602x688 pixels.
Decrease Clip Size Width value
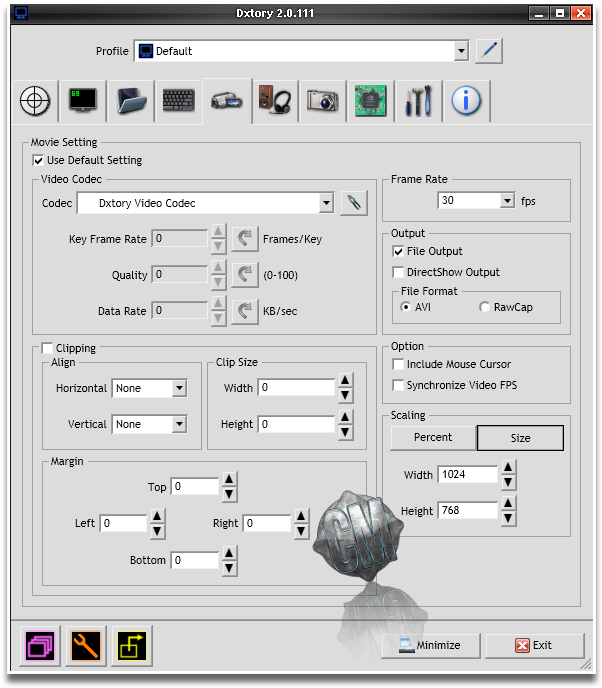[x=345, y=395]
